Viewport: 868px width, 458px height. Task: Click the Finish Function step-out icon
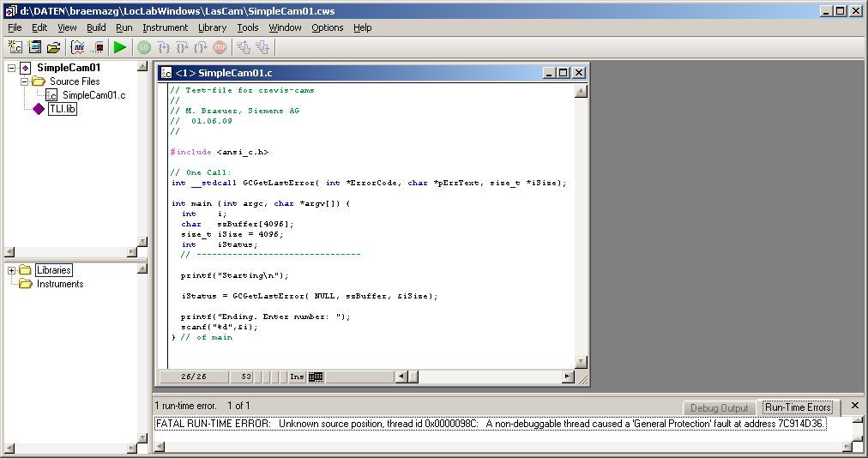pyautogui.click(x=201, y=48)
